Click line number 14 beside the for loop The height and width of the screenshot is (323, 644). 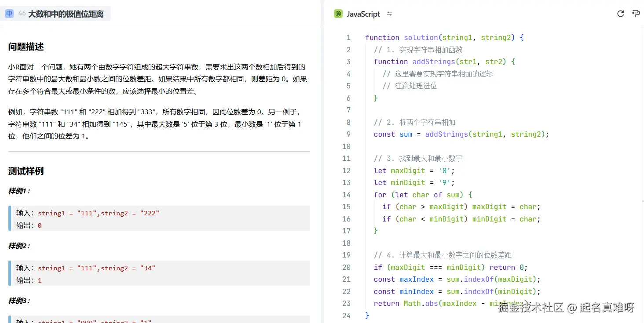coord(347,195)
